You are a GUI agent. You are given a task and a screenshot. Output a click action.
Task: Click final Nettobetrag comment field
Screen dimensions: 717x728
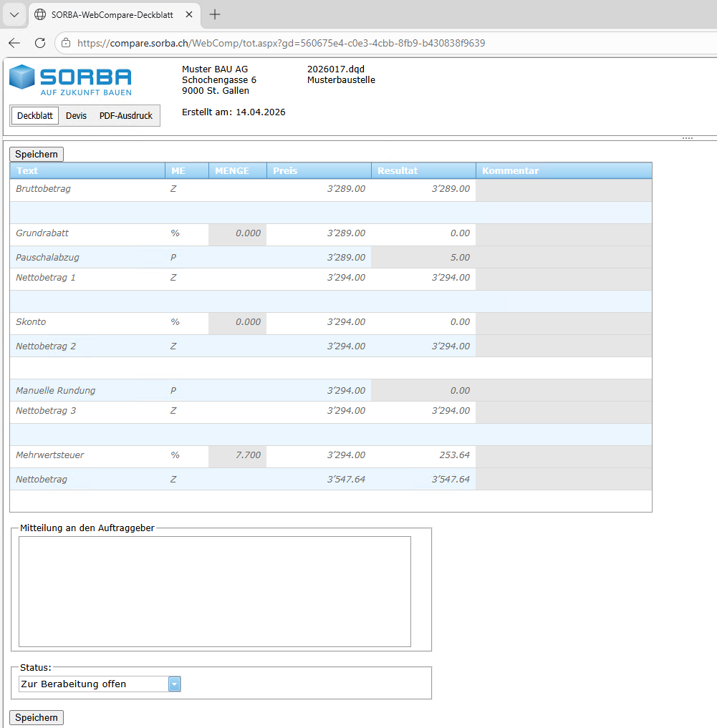(x=564, y=479)
